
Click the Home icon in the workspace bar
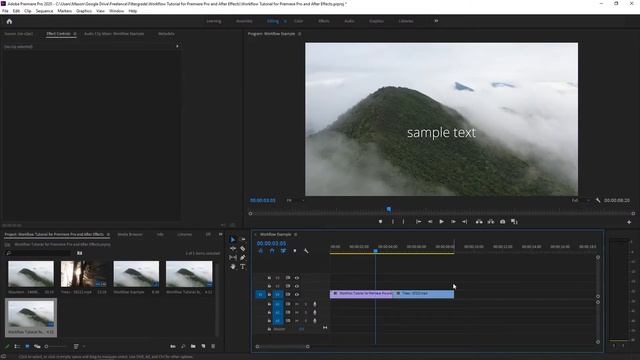coord(9,21)
